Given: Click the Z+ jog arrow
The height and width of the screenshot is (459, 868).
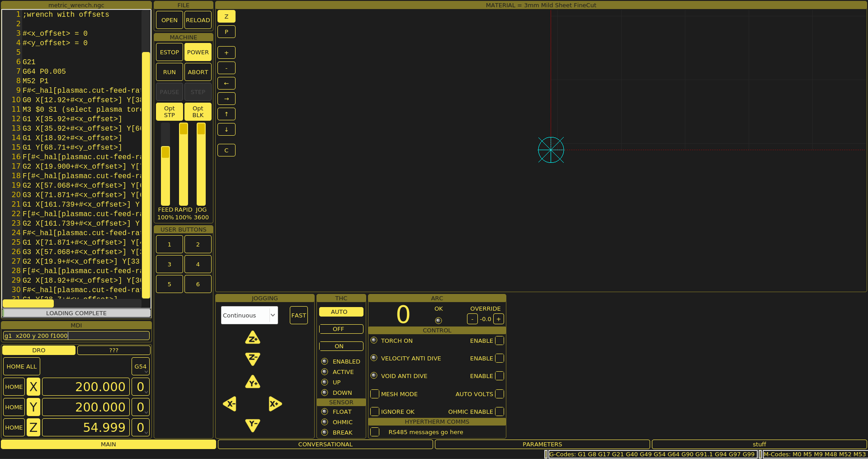Looking at the screenshot, I should coord(252,338).
